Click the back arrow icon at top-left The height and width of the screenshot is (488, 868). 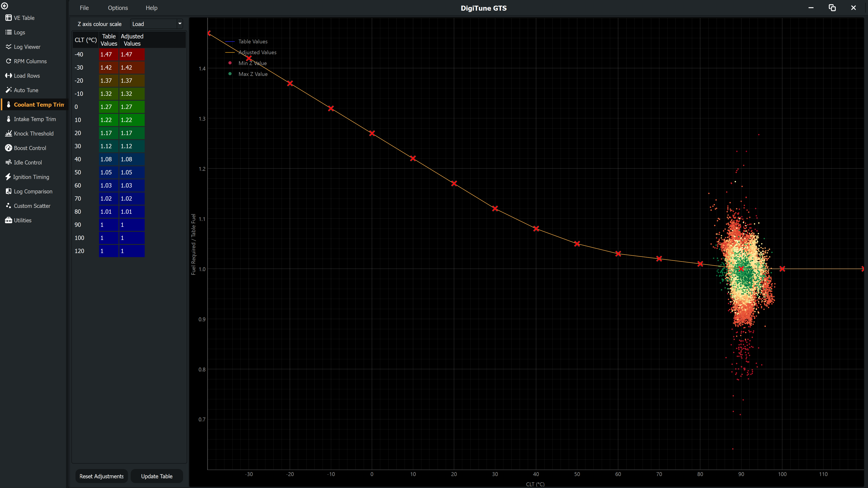pyautogui.click(x=5, y=6)
